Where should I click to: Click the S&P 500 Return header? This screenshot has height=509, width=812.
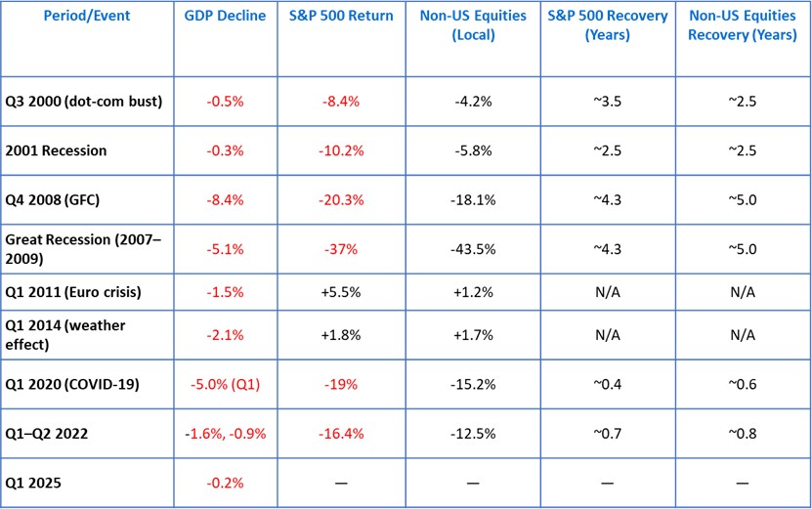point(341,16)
